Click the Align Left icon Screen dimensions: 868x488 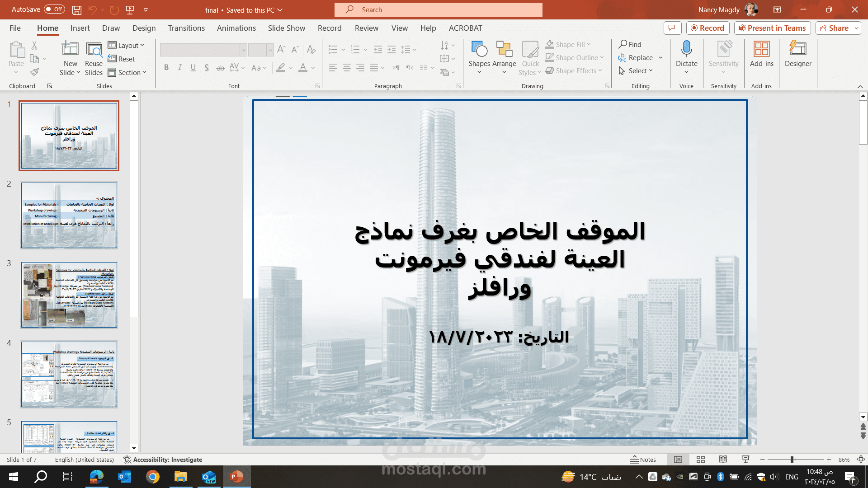(333, 68)
